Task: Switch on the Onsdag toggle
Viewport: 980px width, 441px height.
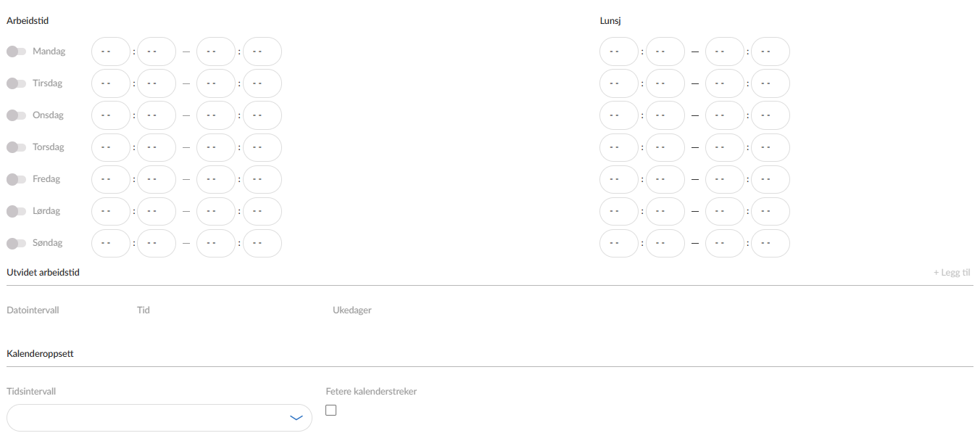Action: pyautogui.click(x=16, y=115)
